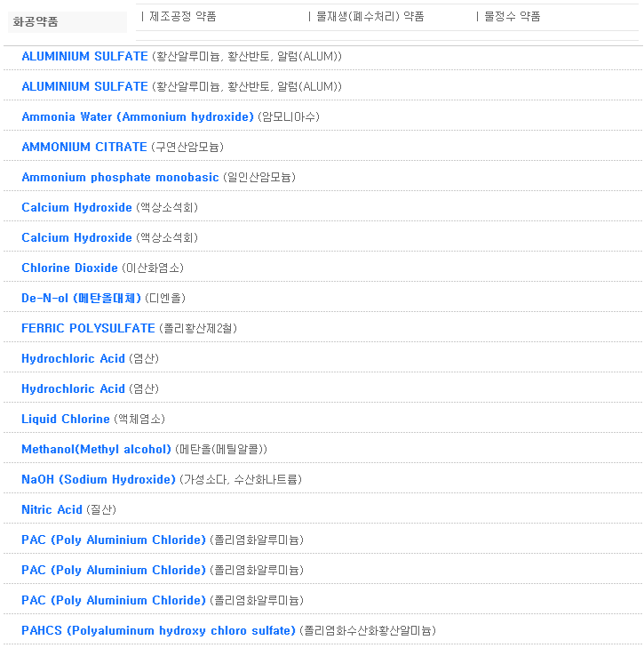Viewport: 644px width, 648px height.
Task: Open Methanol(Methyl alcohol) product link
Action: point(96,449)
